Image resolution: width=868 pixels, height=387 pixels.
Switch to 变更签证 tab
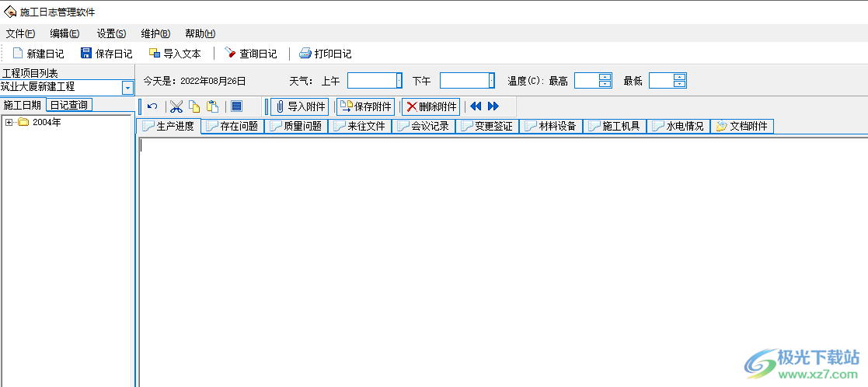(487, 126)
